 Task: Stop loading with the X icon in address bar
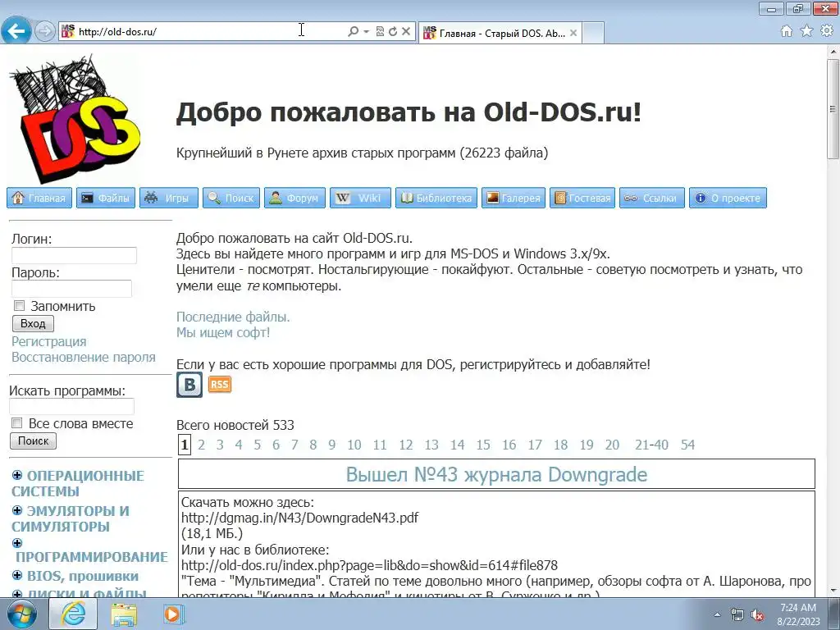point(406,32)
